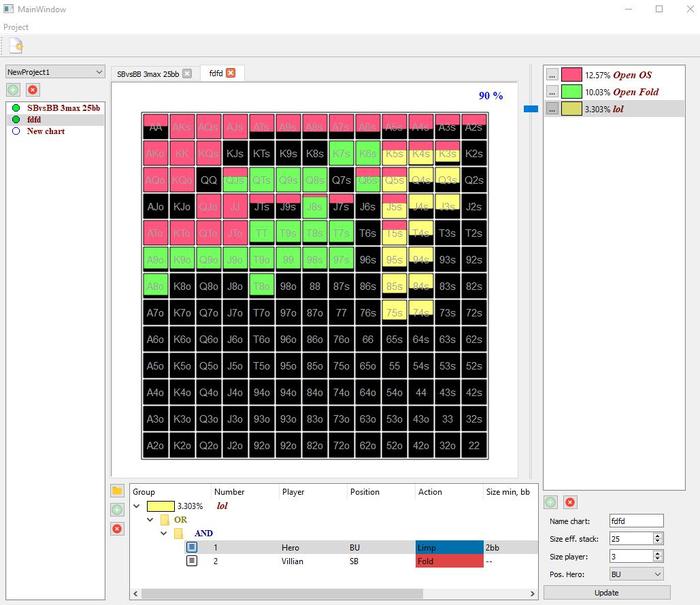Click the 2bb size cell in Hero row

coord(511,547)
